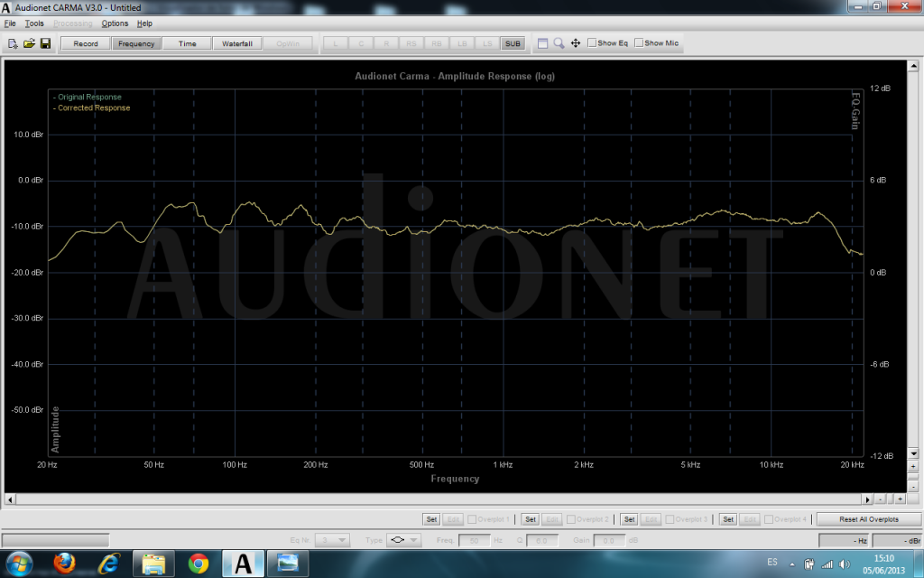The height and width of the screenshot is (578, 924).
Task: Click Set button for Overplot 4
Action: [728, 519]
